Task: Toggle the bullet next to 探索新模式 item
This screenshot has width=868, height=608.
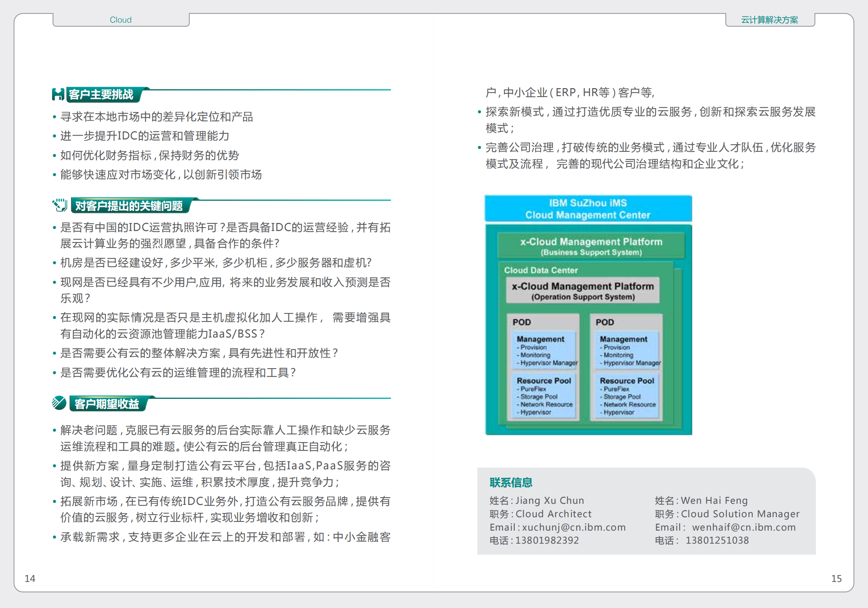Action: tap(479, 111)
